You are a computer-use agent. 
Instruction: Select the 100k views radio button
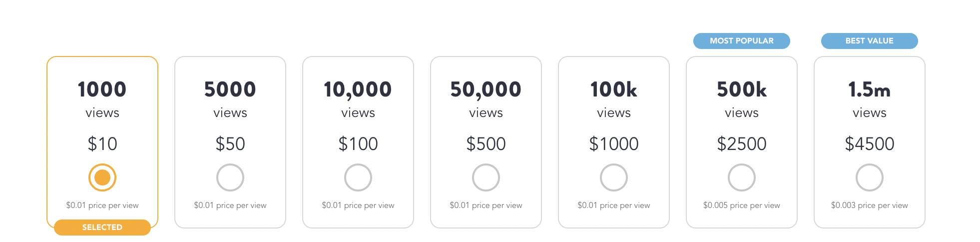pos(614,177)
